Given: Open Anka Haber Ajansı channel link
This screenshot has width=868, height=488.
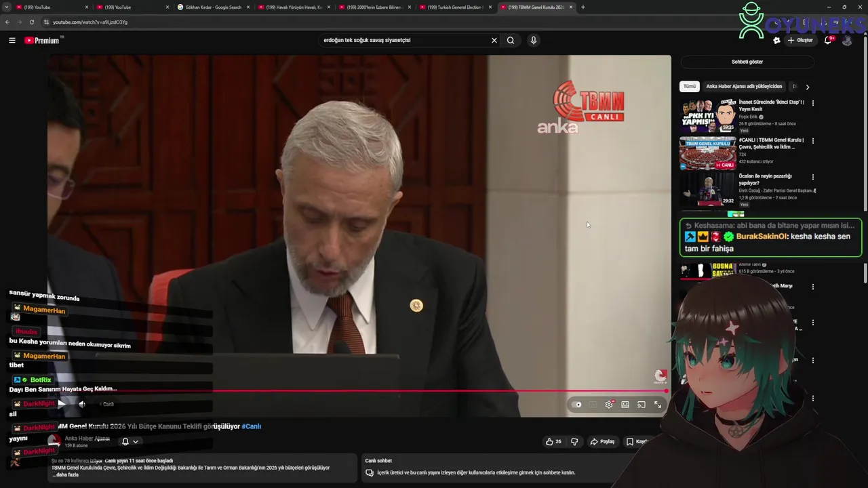Looking at the screenshot, I should (x=87, y=439).
